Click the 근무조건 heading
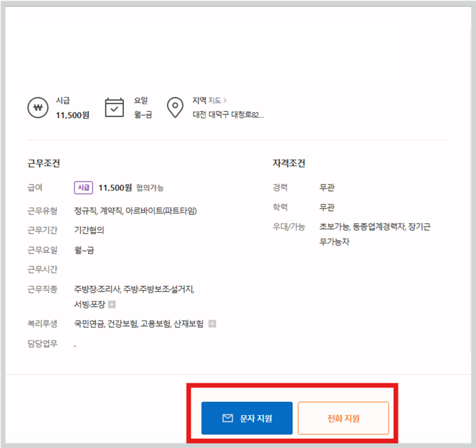The height and width of the screenshot is (448, 476). point(44,163)
